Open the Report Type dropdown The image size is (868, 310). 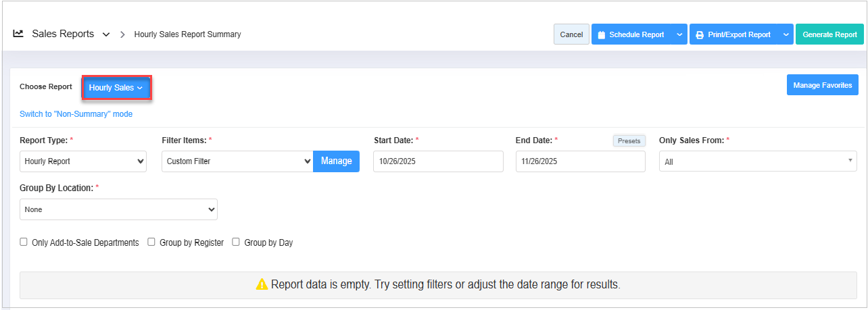83,161
